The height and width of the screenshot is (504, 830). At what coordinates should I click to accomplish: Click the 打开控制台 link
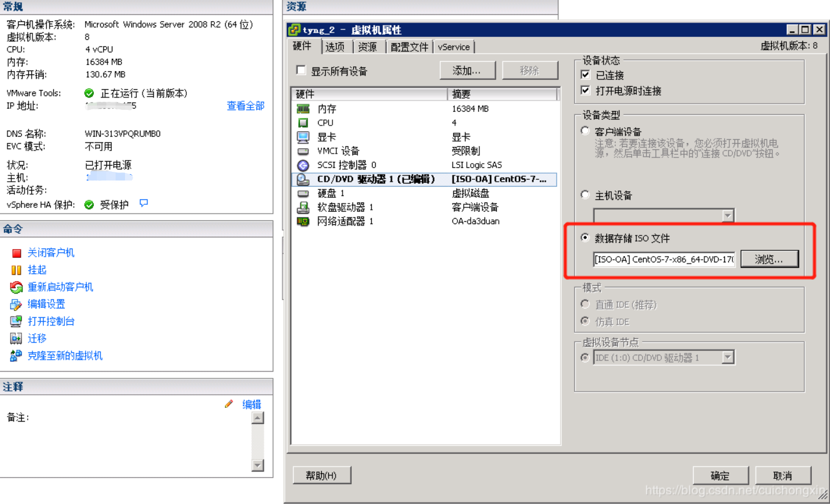[x=51, y=321]
